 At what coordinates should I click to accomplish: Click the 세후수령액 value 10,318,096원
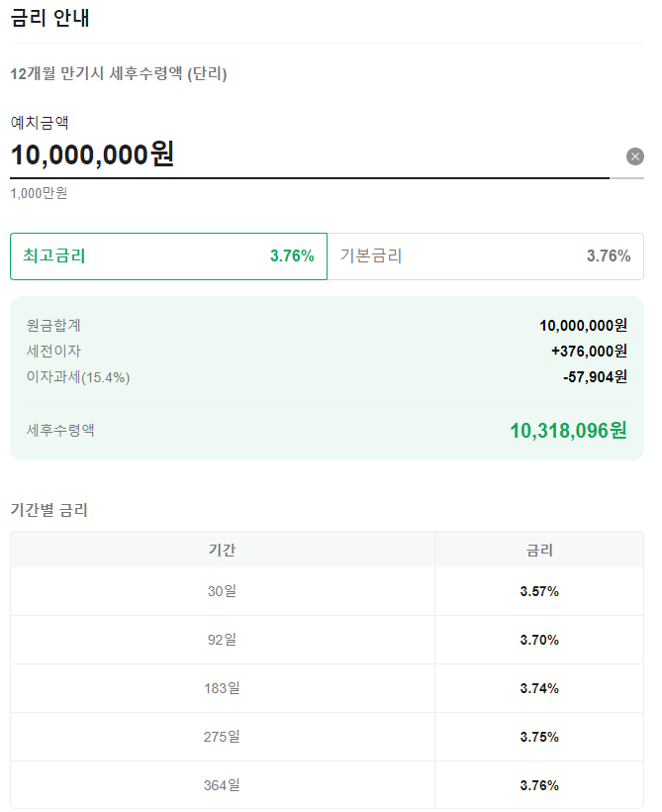tap(569, 430)
